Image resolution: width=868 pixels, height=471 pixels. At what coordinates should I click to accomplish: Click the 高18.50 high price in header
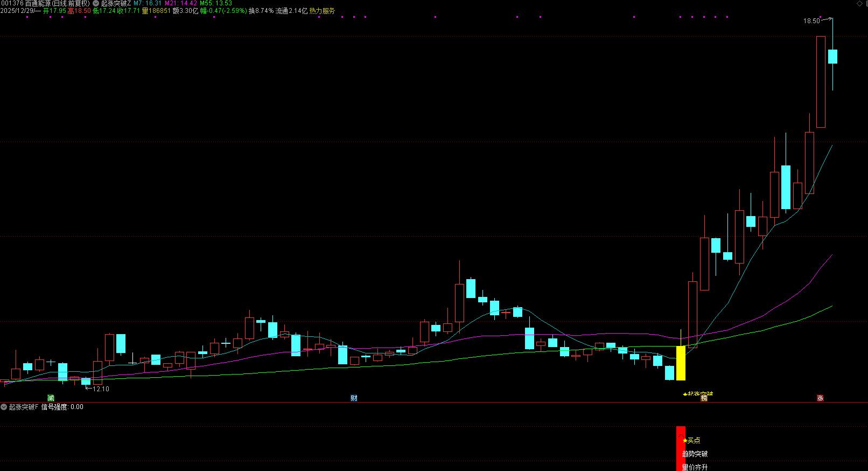79,11
